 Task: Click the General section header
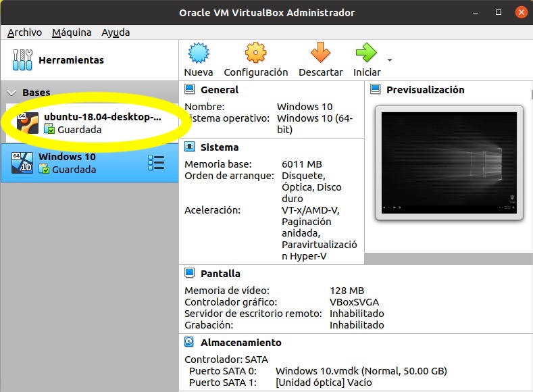(220, 90)
